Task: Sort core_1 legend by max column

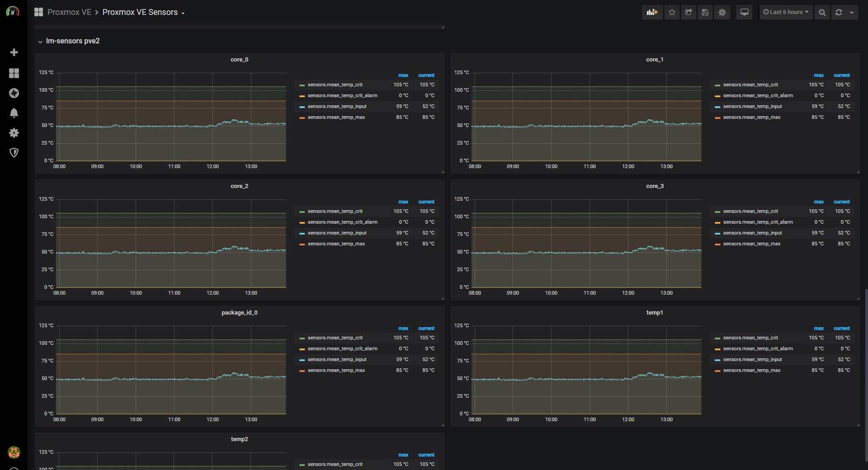Action: pos(819,75)
